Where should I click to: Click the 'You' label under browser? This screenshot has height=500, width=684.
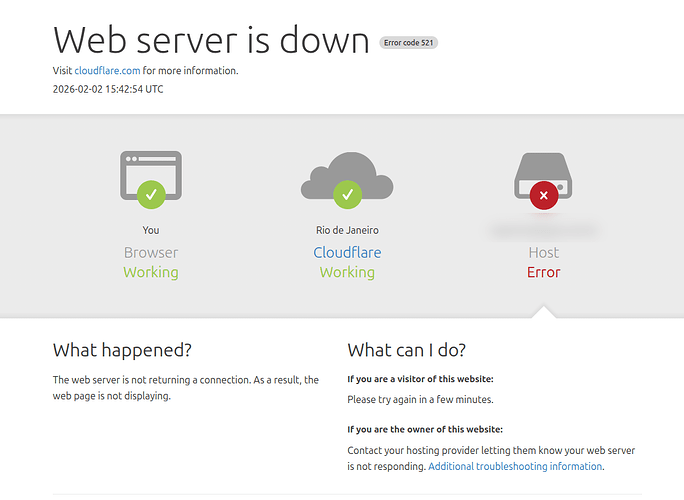coord(151,230)
